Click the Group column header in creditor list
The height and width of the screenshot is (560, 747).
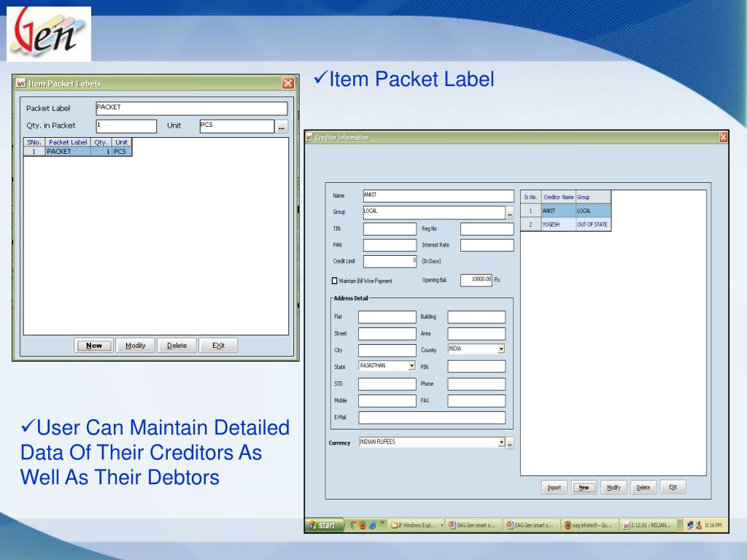593,197
